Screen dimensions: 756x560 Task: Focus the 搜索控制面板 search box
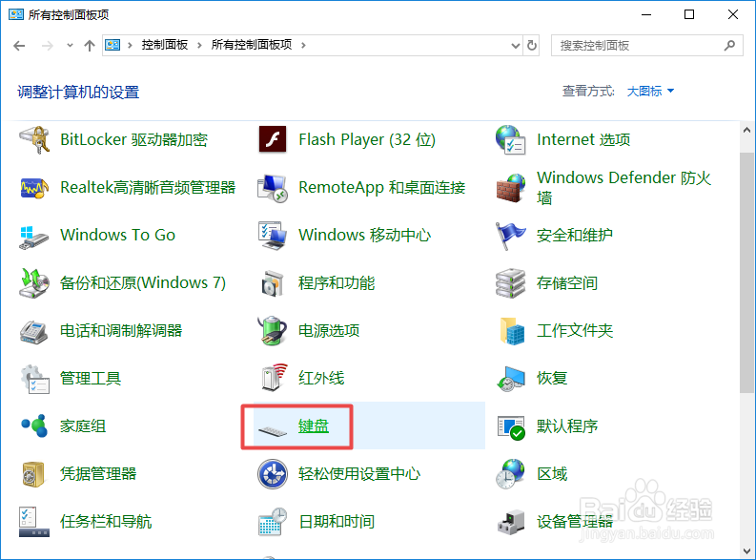pos(647,46)
